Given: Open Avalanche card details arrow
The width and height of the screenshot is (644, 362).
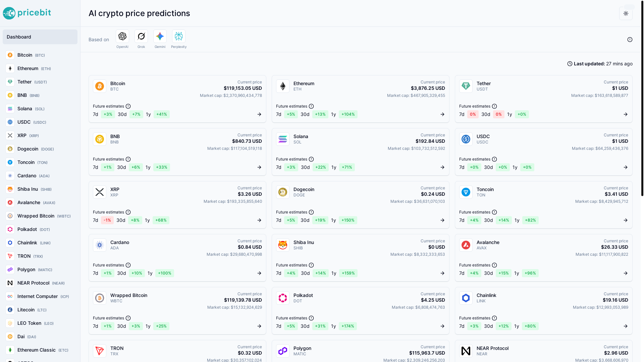Looking at the screenshot, I should tap(626, 273).
